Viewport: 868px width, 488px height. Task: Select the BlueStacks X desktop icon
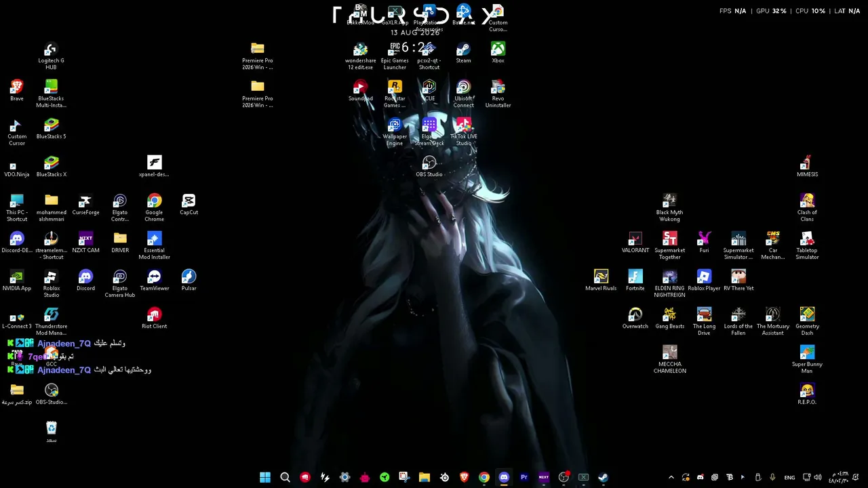[x=51, y=167]
